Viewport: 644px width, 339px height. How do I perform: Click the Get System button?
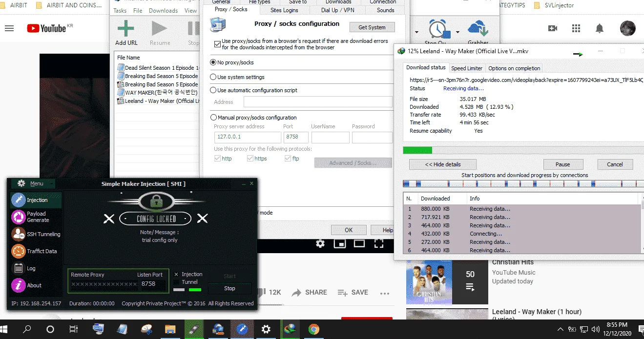pyautogui.click(x=372, y=27)
